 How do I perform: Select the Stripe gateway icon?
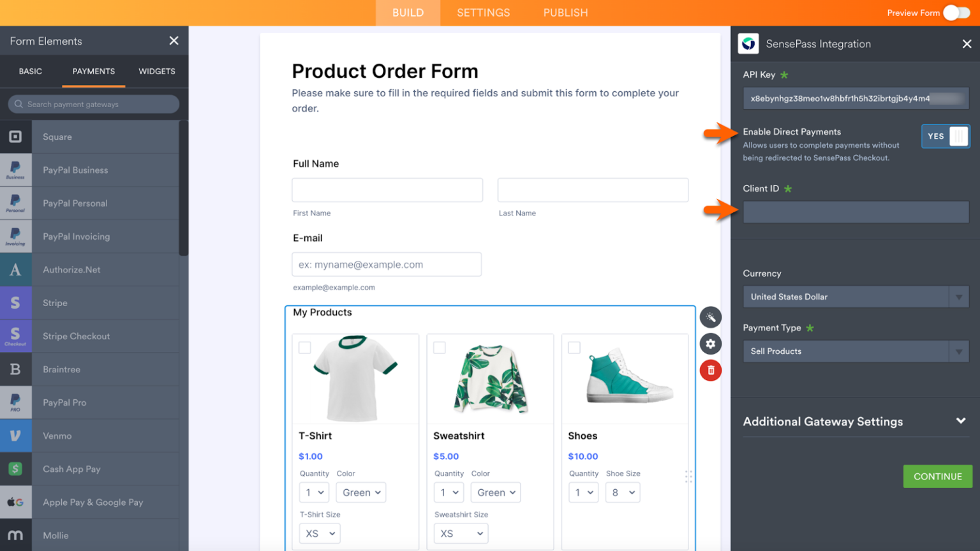16,302
